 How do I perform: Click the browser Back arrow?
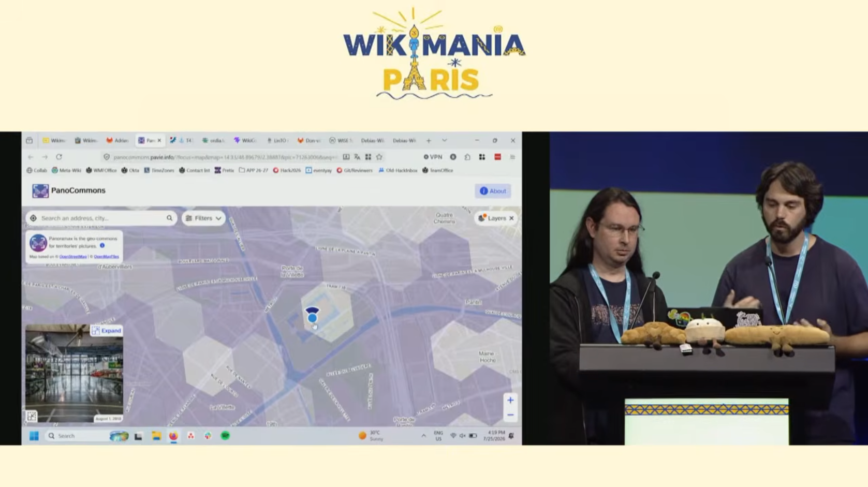point(31,157)
